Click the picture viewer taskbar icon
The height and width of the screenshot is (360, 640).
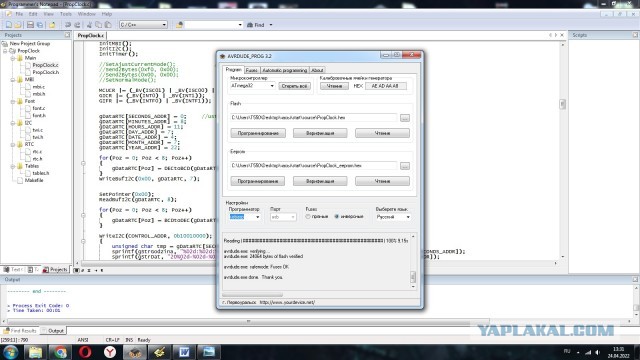(x=209, y=352)
